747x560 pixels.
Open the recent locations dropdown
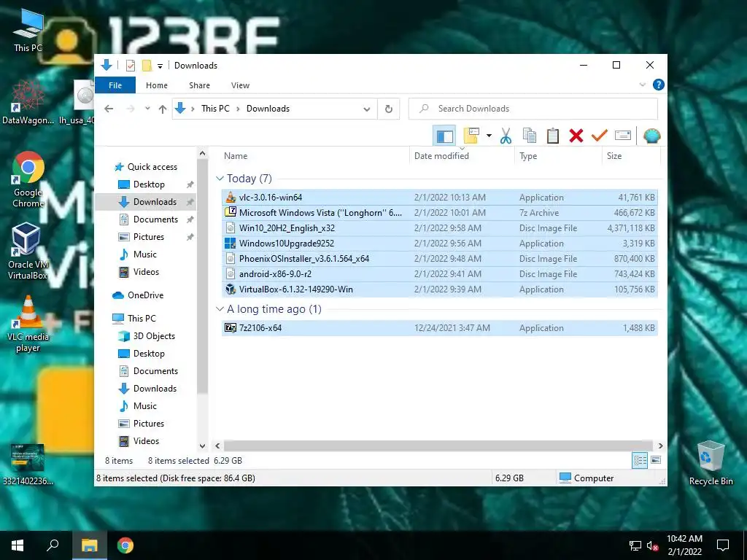click(x=147, y=109)
